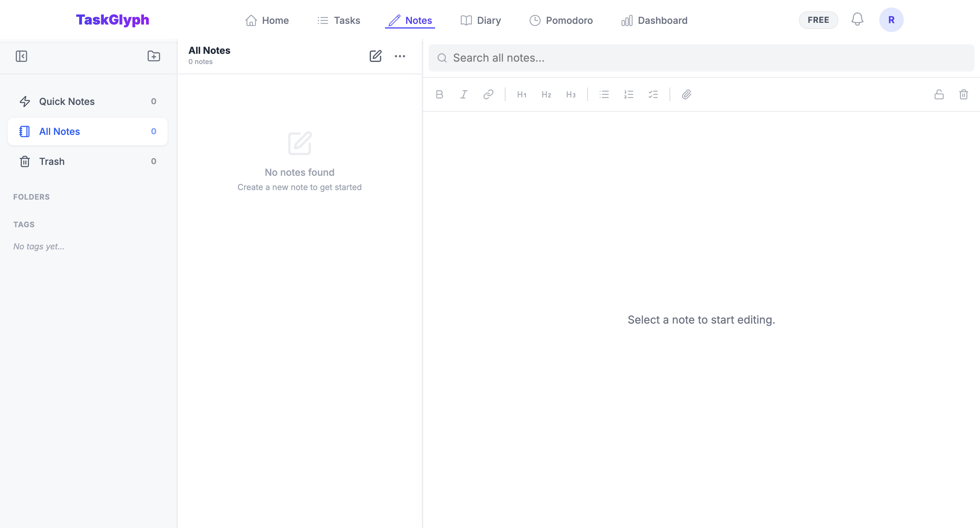980x528 pixels.
Task: Collapse the left sidebar panel
Action: pyautogui.click(x=21, y=56)
